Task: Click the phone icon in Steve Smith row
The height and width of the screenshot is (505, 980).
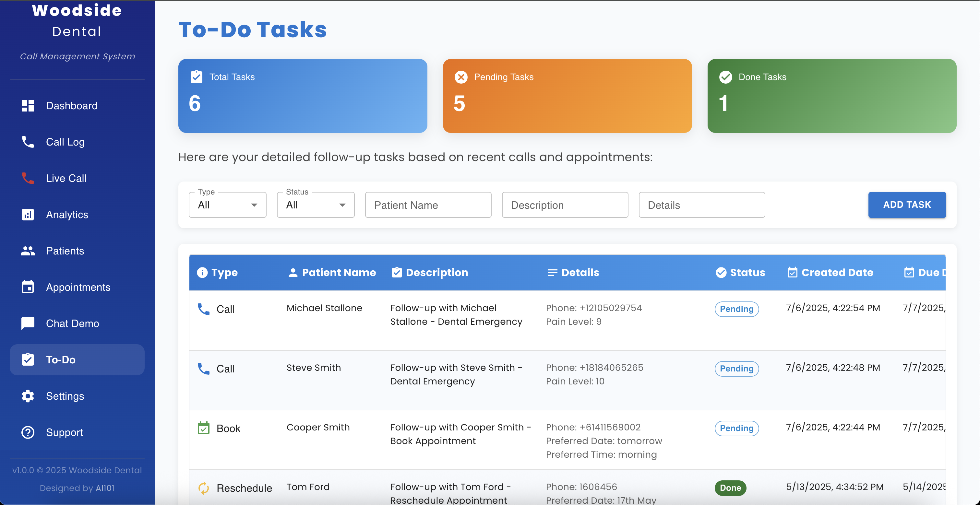Action: [x=204, y=369]
